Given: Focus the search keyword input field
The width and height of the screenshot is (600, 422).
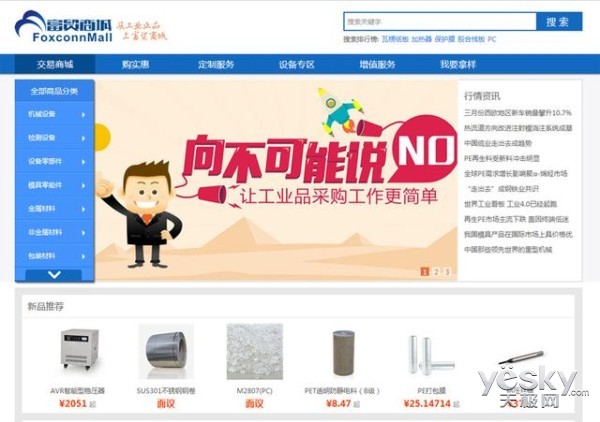Looking at the screenshot, I should coord(440,22).
